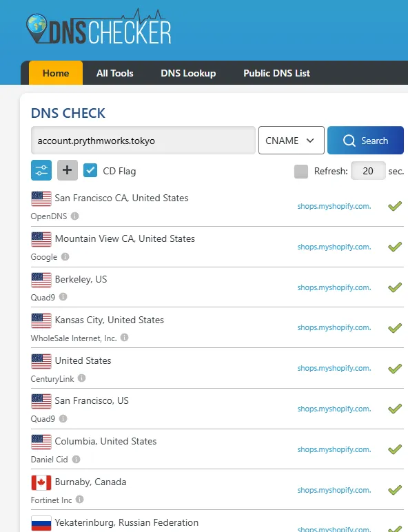Screen dimensions: 408x532
Task: Show info for Fortinet Inc
Action: [79, 500]
